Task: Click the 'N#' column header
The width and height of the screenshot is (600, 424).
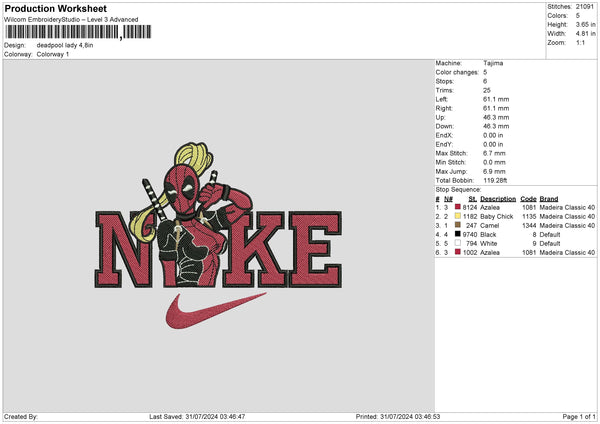Action: [448, 199]
